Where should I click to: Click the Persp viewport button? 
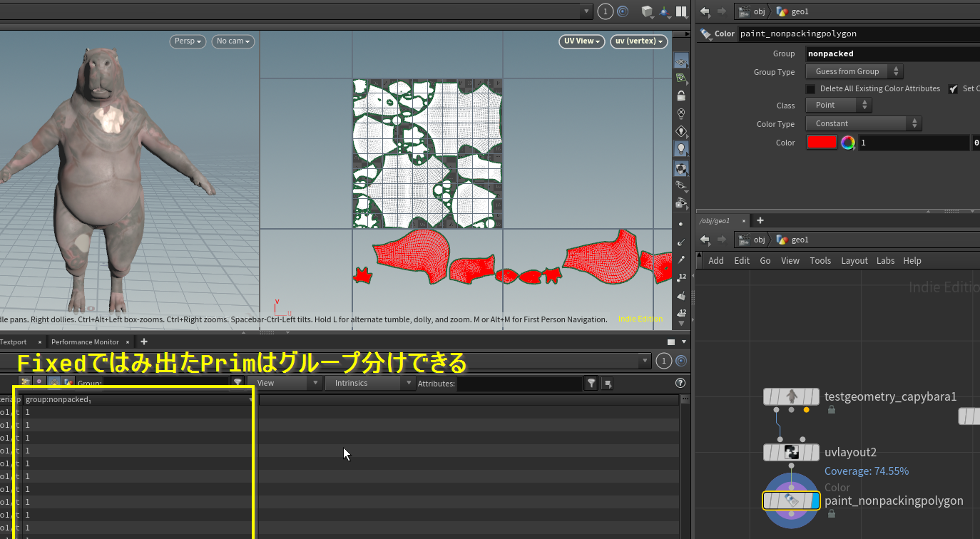click(188, 41)
